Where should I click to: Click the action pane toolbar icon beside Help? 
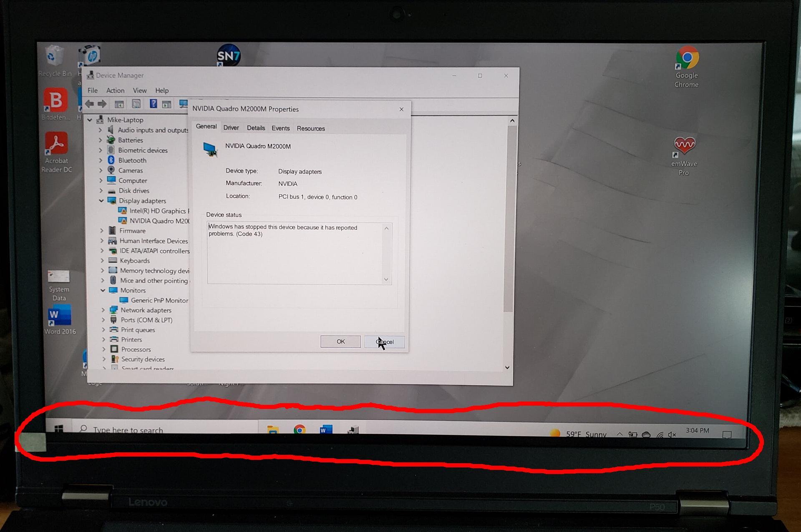click(x=166, y=104)
